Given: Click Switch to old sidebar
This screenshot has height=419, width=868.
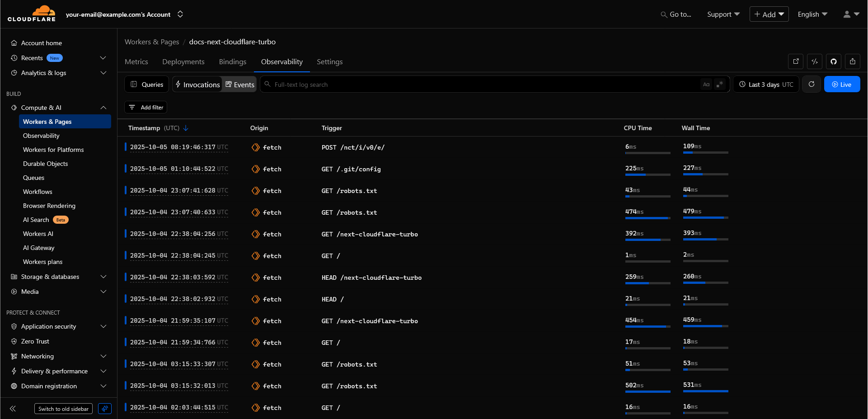Looking at the screenshot, I should (63, 409).
